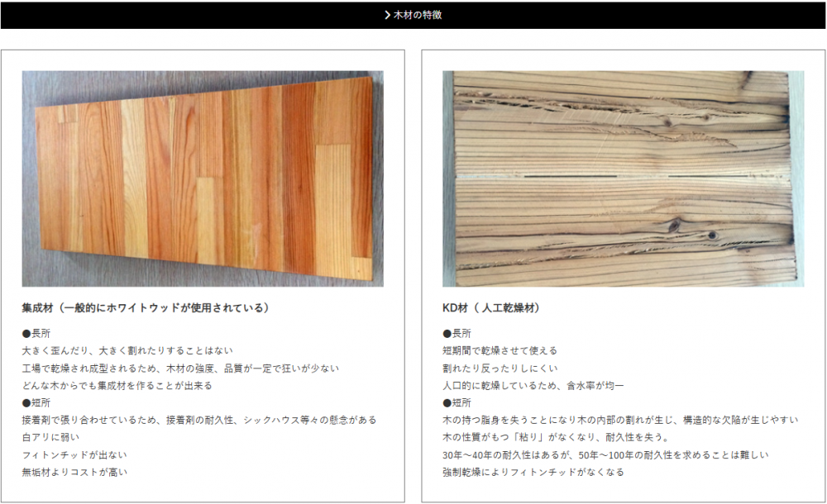The image size is (827, 504).
Task: Click the laminated wood board photo
Action: point(203,178)
